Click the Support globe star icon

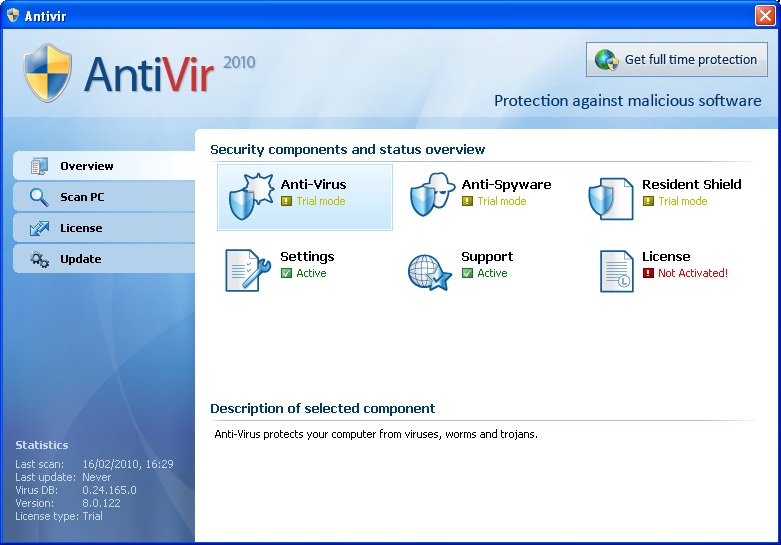[x=429, y=272]
